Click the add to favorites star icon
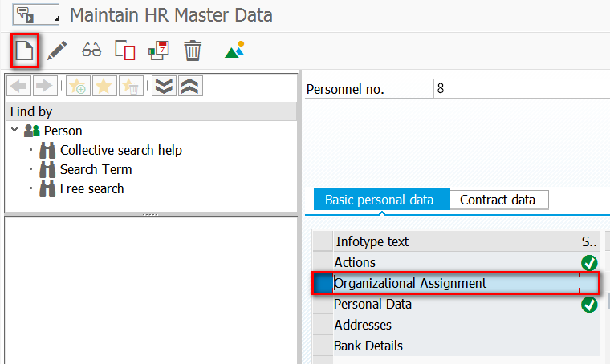Image resolution: width=610 pixels, height=364 pixels. coord(78,86)
